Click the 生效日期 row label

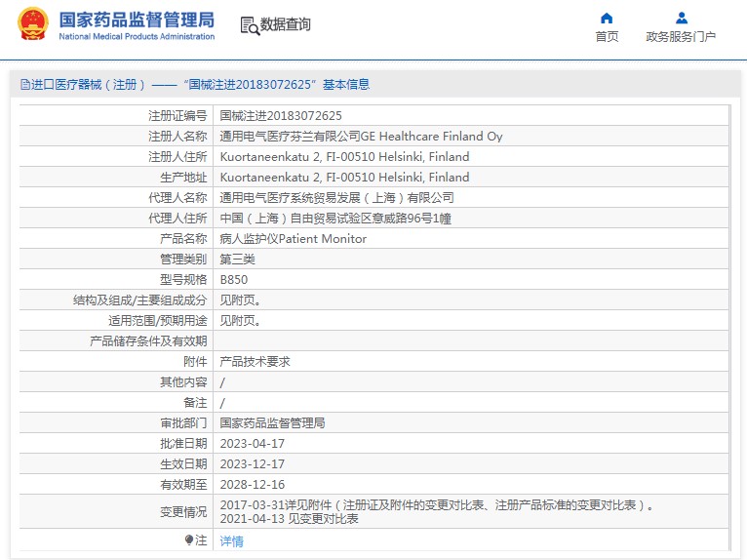click(x=183, y=464)
